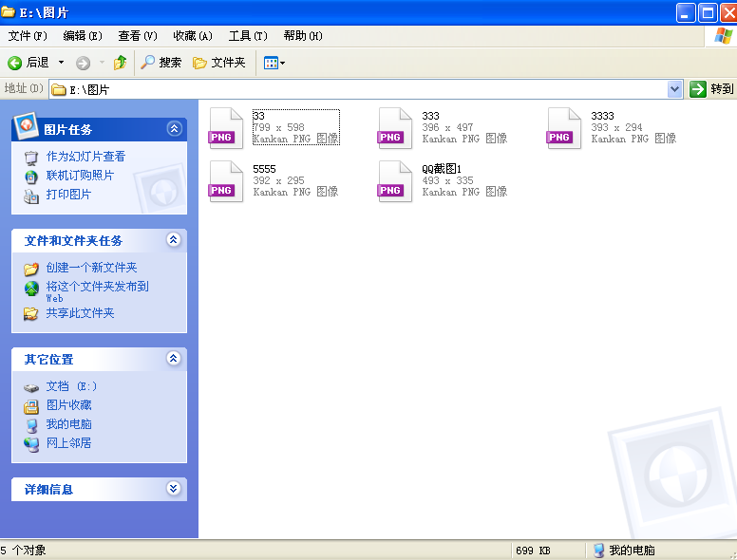This screenshot has width=737, height=560.
Task: Open the Back history dropdown arrow
Action: point(61,63)
